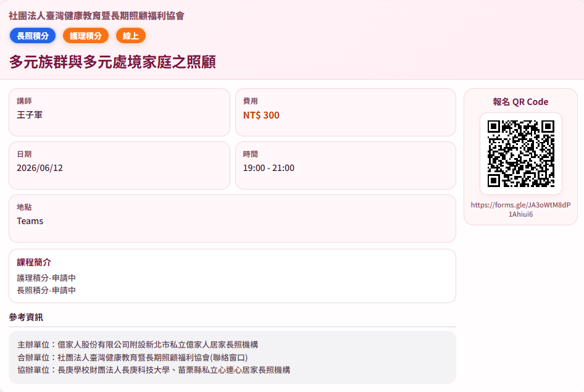Select the instructor name 王子軍
The image size is (584, 392).
pos(30,115)
